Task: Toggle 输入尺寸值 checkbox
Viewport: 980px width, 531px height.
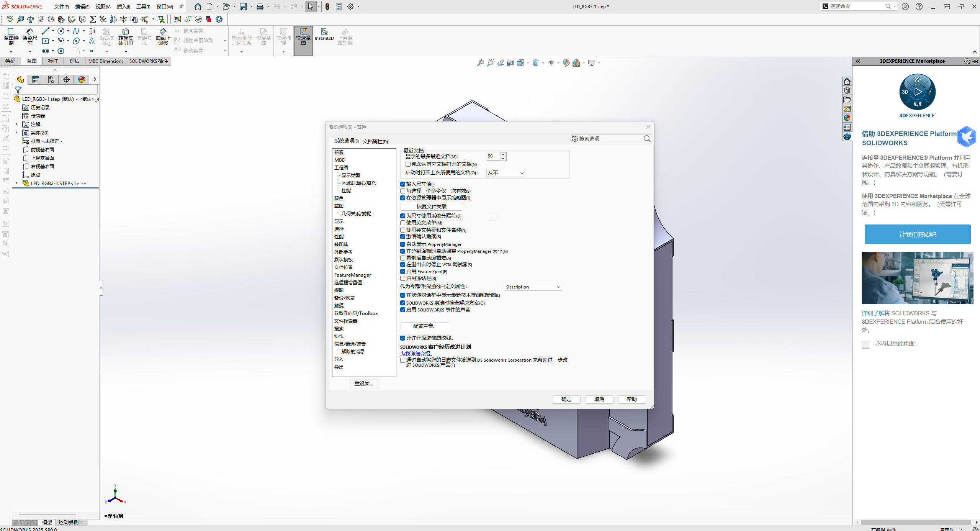Action: tap(403, 184)
